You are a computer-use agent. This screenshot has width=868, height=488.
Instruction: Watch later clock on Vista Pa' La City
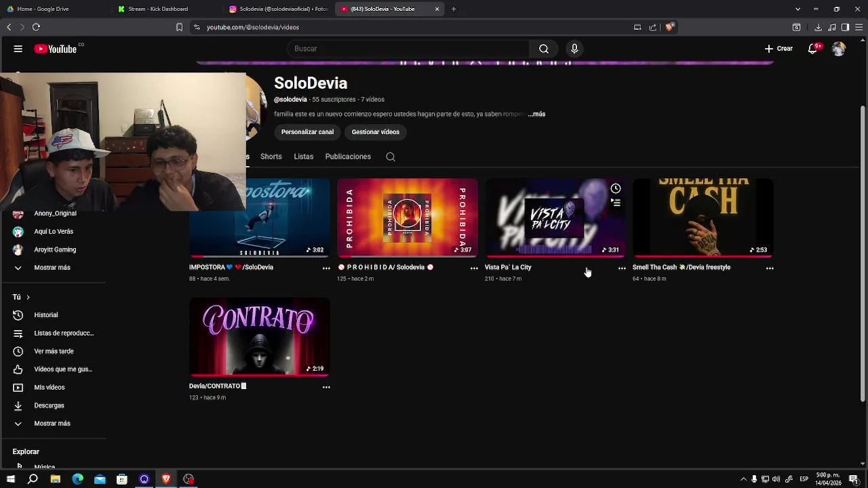[x=615, y=188]
